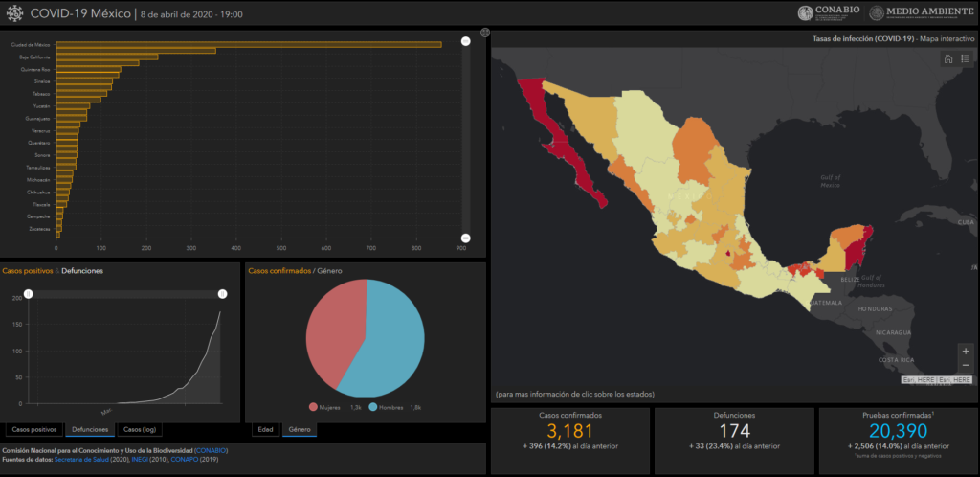The height and width of the screenshot is (477, 980).
Task: Switch to the Casos positivos tab
Action: pyautogui.click(x=34, y=429)
